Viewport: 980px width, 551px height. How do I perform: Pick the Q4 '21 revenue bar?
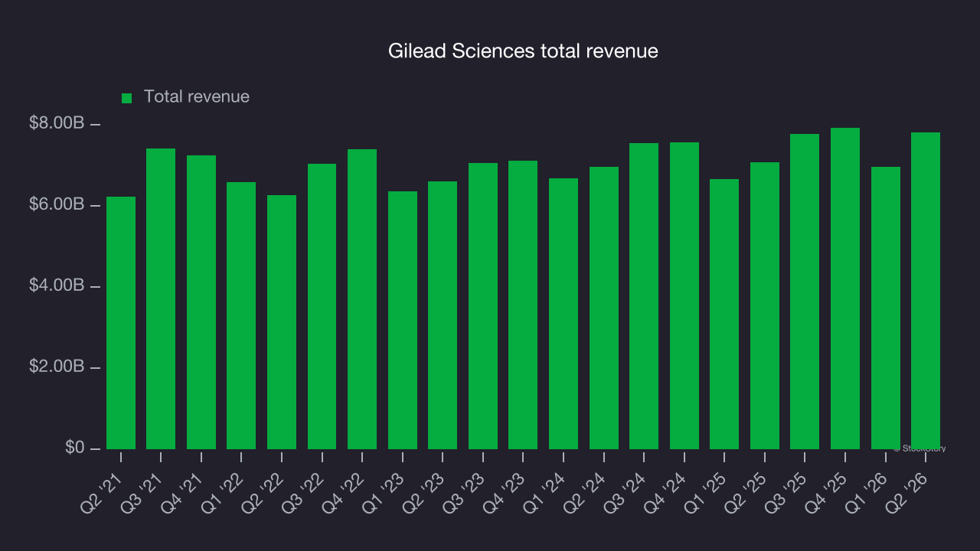click(201, 302)
